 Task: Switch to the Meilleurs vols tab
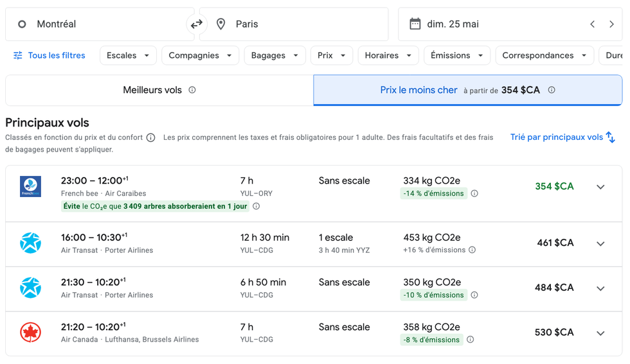(x=159, y=91)
